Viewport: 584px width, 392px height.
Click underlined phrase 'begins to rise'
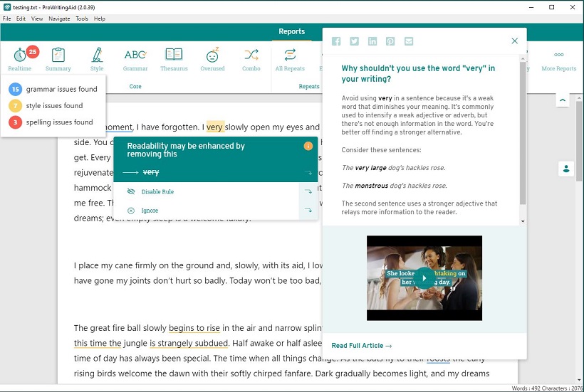pyautogui.click(x=194, y=328)
